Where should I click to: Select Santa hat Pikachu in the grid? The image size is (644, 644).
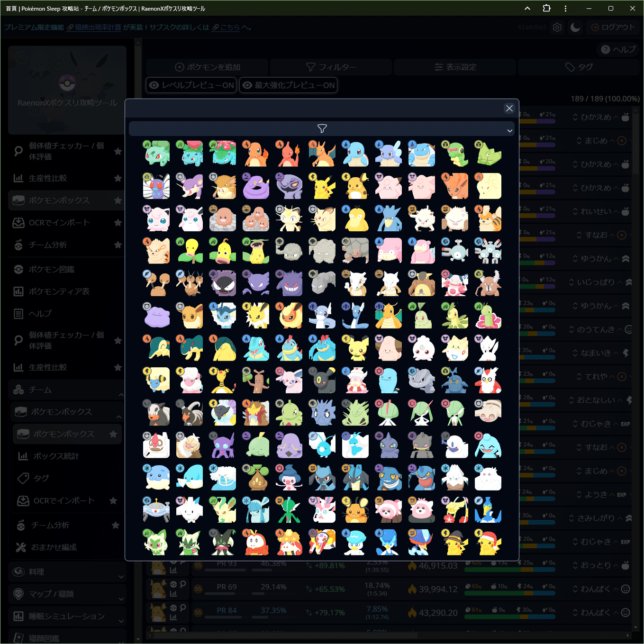(488, 543)
